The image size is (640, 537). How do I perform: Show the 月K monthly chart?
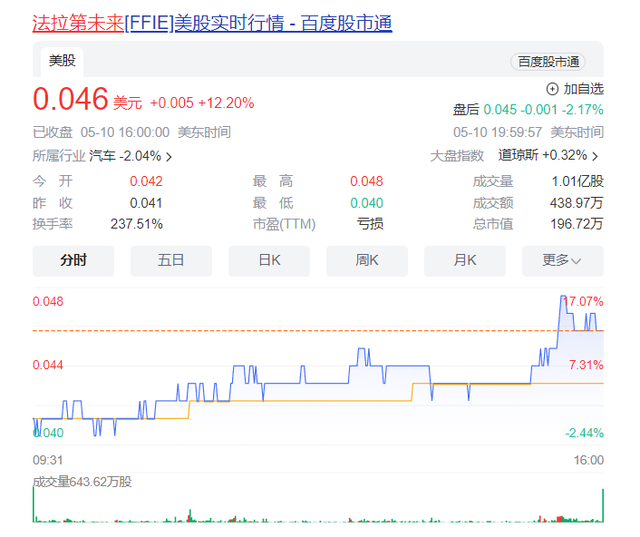pyautogui.click(x=465, y=260)
